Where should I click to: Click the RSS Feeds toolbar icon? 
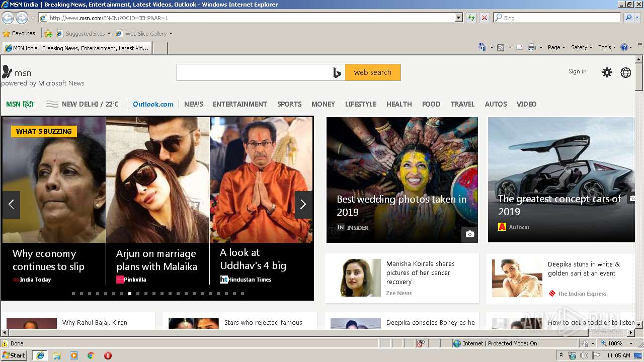click(x=501, y=47)
